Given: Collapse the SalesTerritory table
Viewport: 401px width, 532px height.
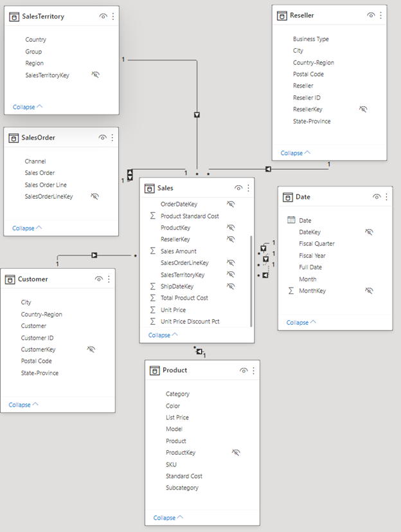Looking at the screenshot, I should [28, 107].
